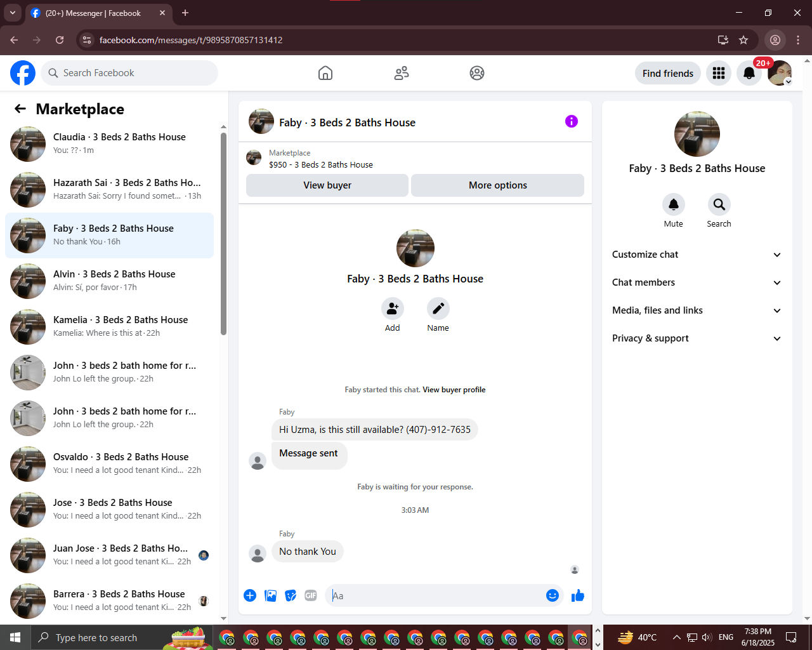Viewport: 812px width, 650px height.
Task: Search in conversation using magnifier icon
Action: (x=719, y=204)
